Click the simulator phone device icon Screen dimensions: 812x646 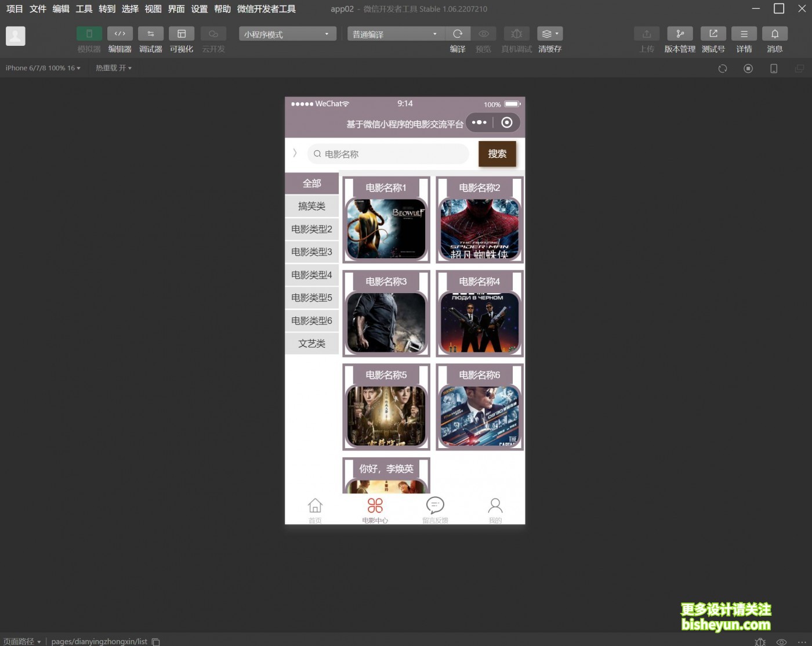pos(774,68)
